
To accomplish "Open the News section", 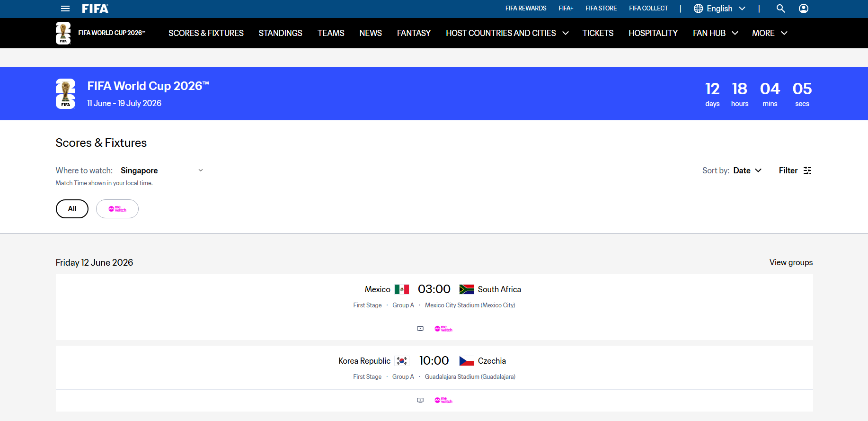I will [x=371, y=33].
